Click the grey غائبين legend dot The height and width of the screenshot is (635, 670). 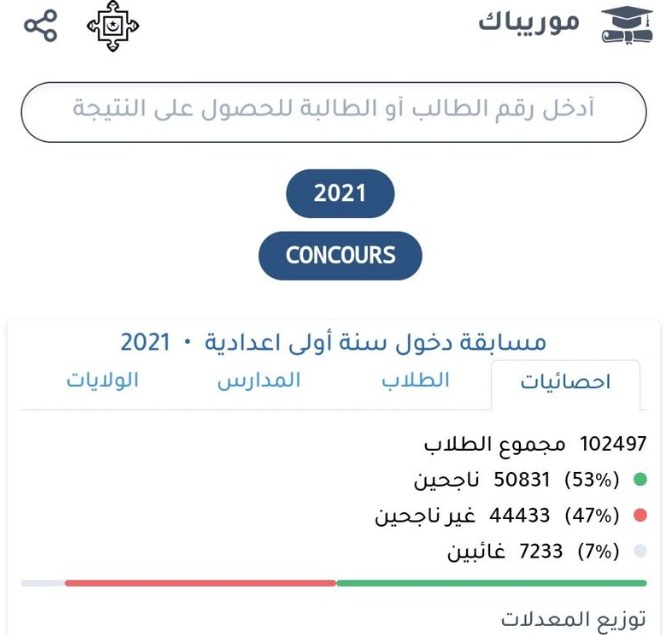640,551
